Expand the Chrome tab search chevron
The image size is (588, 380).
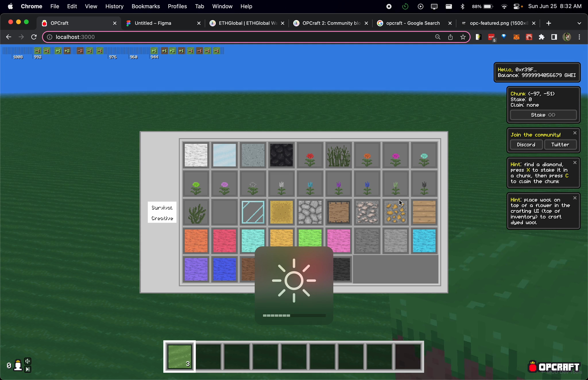point(579,23)
